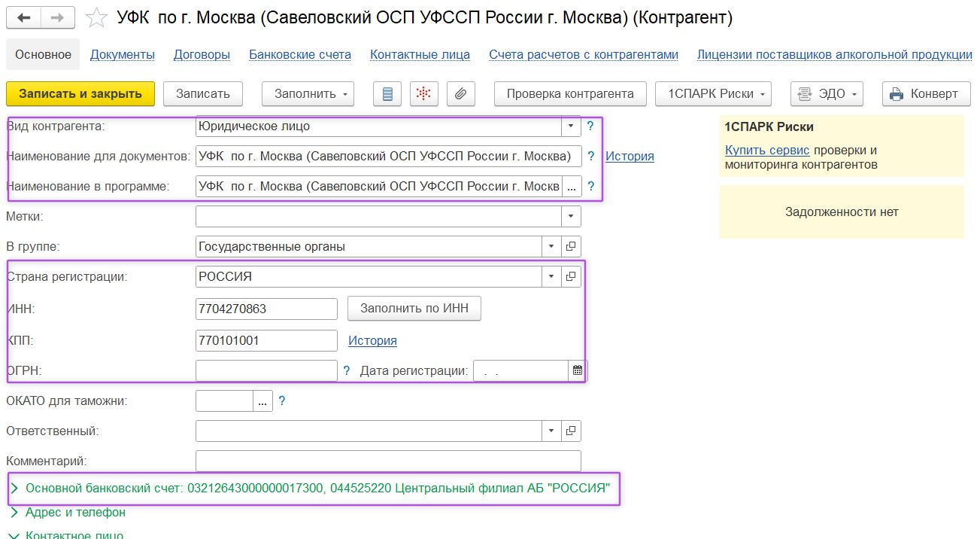This screenshot has height=539, width=980.
Task: Open the Метки dropdown list
Action: coord(569,216)
